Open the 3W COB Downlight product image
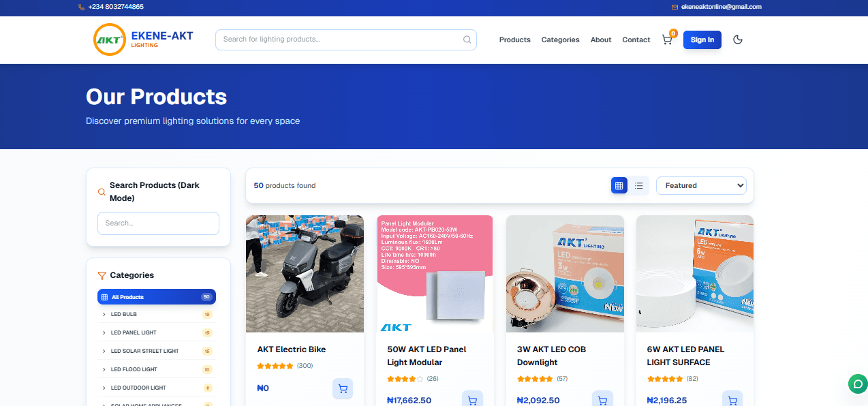 coord(565,274)
